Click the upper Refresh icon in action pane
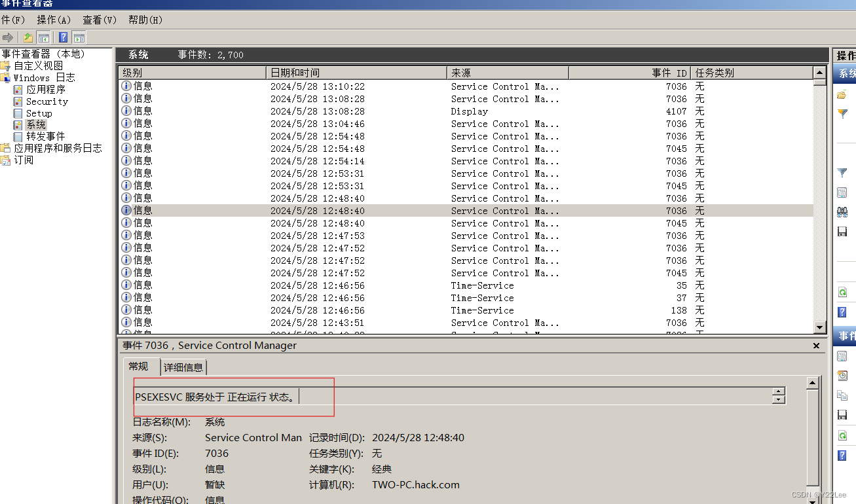This screenshot has height=504, width=856. click(x=842, y=292)
